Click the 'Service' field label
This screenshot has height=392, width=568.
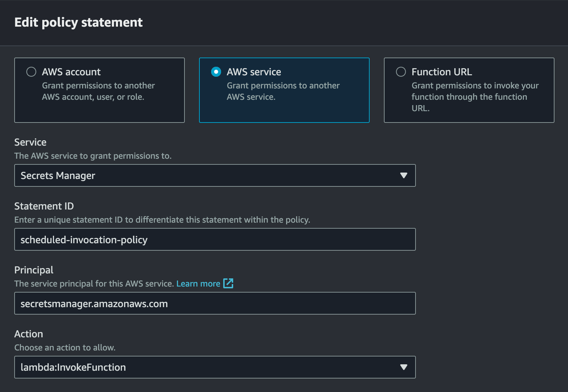(x=30, y=142)
